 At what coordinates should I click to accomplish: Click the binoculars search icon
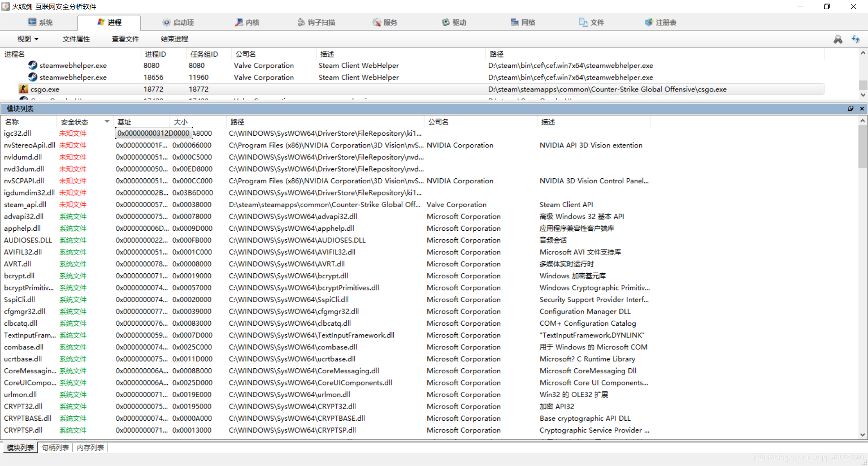(838, 39)
